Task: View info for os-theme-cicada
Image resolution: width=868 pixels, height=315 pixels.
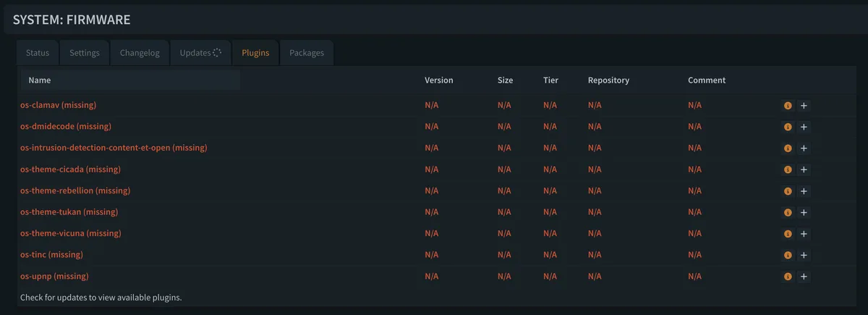Action: [x=788, y=169]
